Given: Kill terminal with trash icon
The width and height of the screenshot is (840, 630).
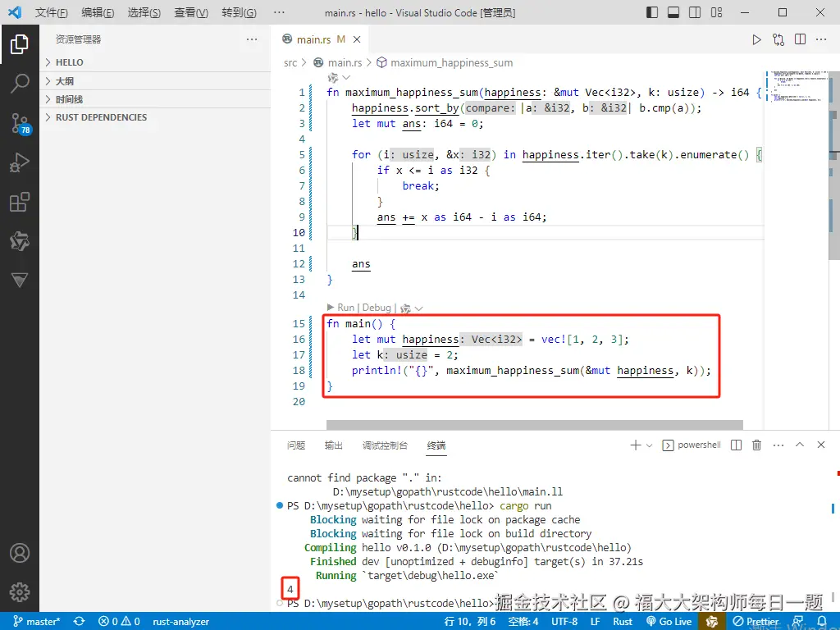Looking at the screenshot, I should click(756, 445).
